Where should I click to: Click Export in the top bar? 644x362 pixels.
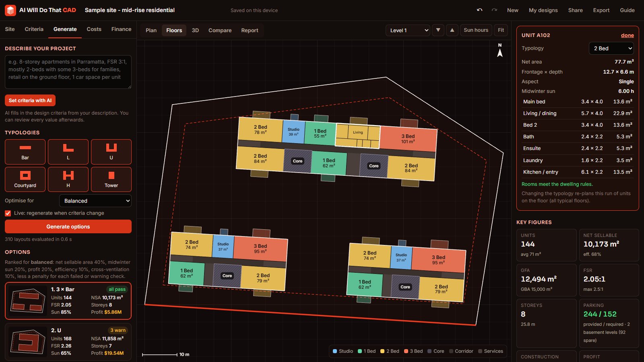click(601, 10)
